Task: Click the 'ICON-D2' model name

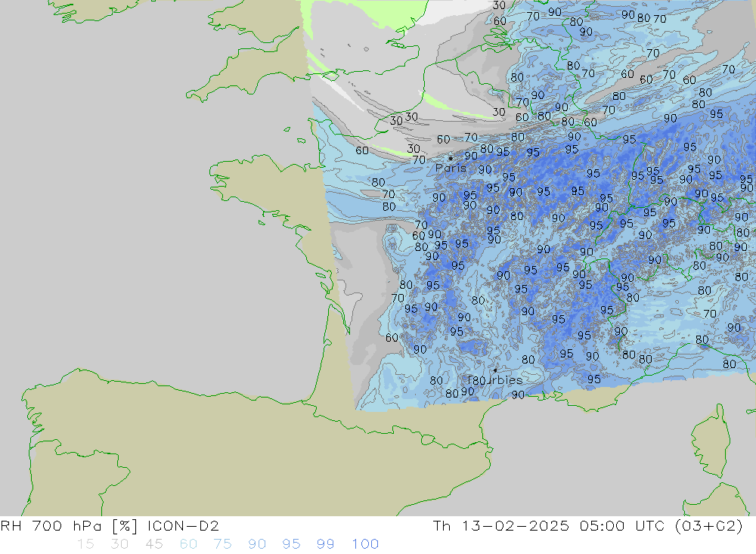Action: [183, 526]
